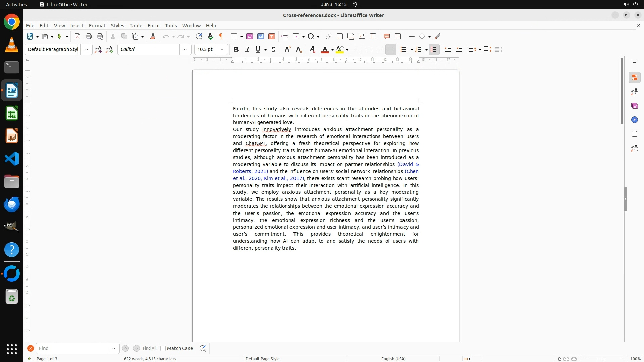Apply Strikethrough formatting
The image size is (644, 362).
pos(273,49)
